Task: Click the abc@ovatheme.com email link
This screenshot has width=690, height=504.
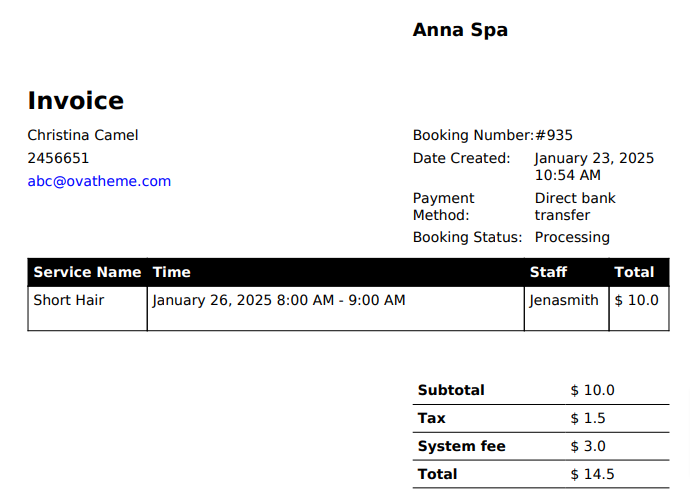Action: tap(99, 181)
